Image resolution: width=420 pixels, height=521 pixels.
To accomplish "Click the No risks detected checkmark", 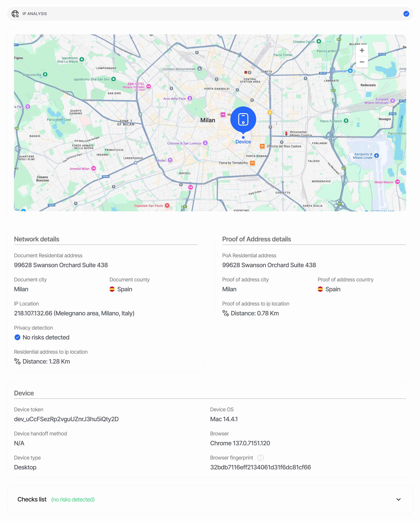I will 17,337.
